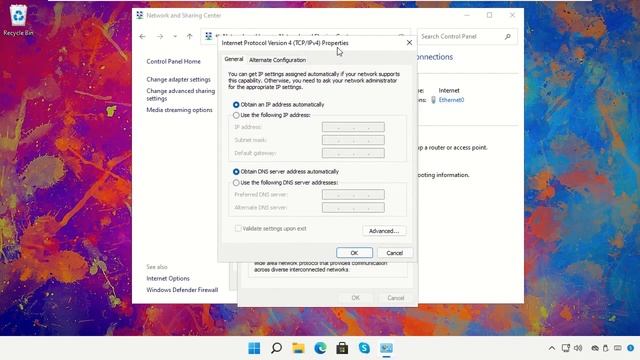This screenshot has width=640, height=360.
Task: Open the Ethernet0 connection link
Action: 451,100
